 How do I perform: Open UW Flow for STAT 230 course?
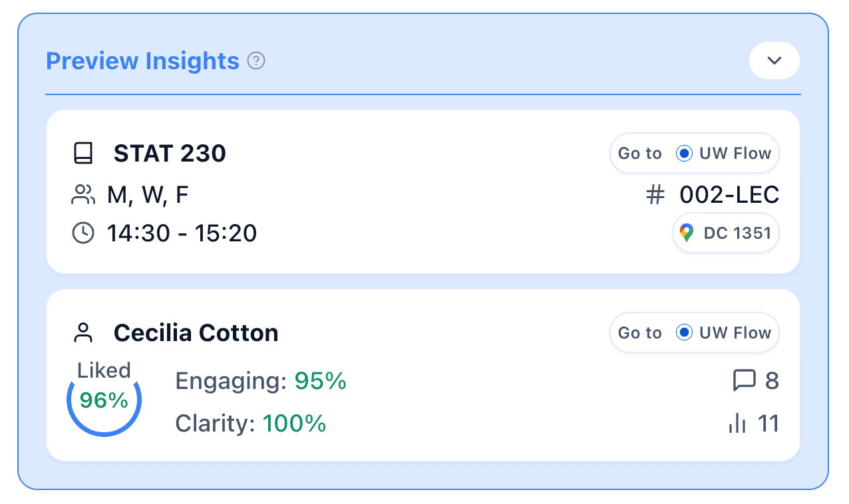point(694,154)
